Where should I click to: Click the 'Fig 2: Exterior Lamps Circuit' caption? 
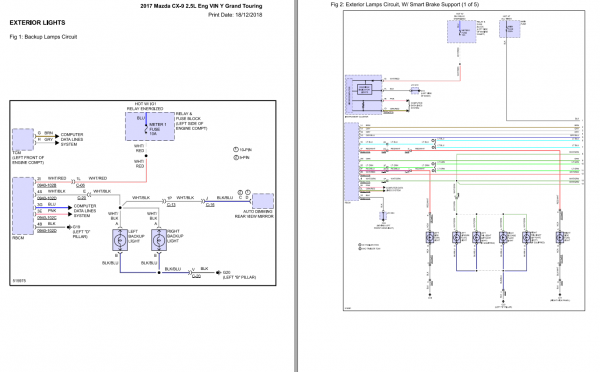pos(404,5)
